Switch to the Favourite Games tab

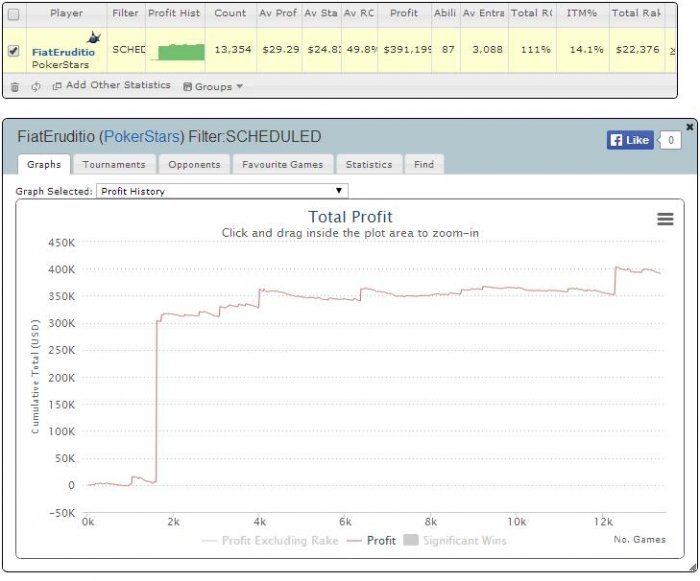(x=283, y=164)
